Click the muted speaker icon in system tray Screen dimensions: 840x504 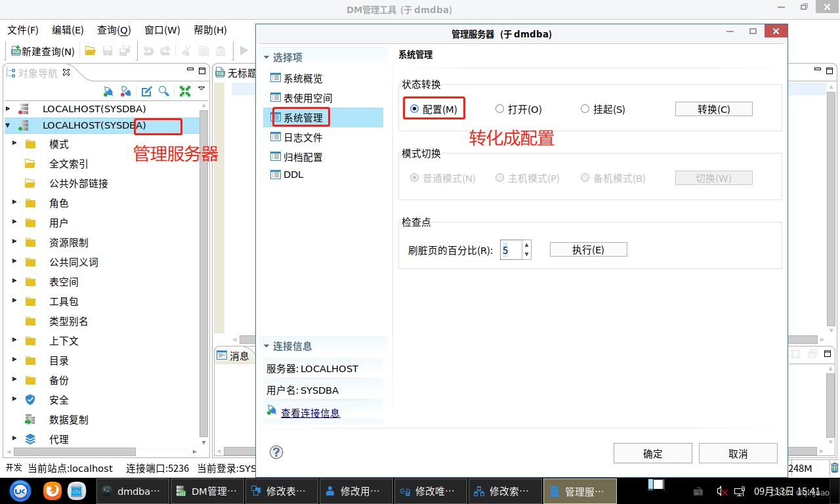722,491
